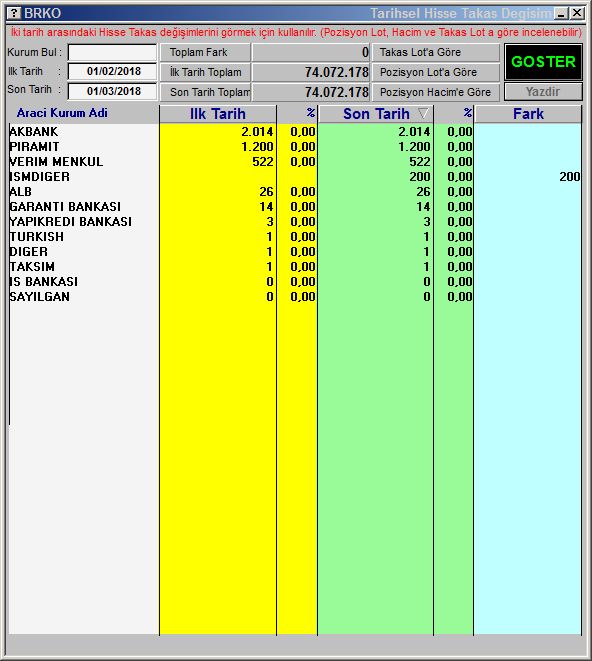Image resolution: width=592 pixels, height=661 pixels.
Task: Select the GARANTI BANKASI row
Action: (x=295, y=207)
